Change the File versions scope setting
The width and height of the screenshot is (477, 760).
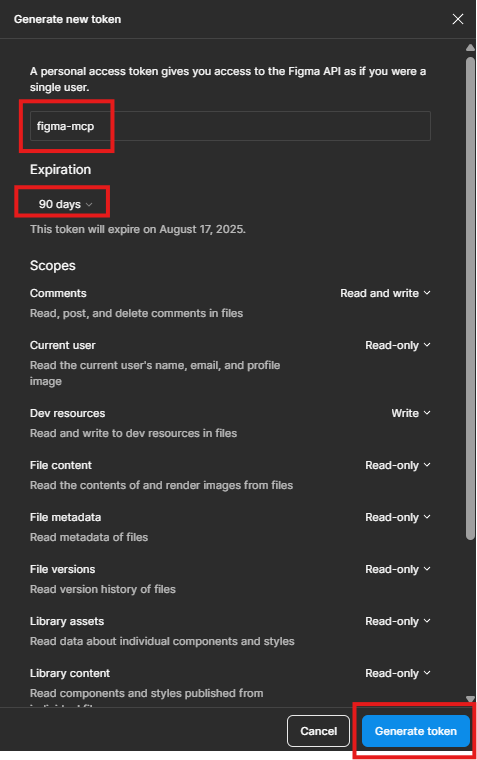[398, 569]
